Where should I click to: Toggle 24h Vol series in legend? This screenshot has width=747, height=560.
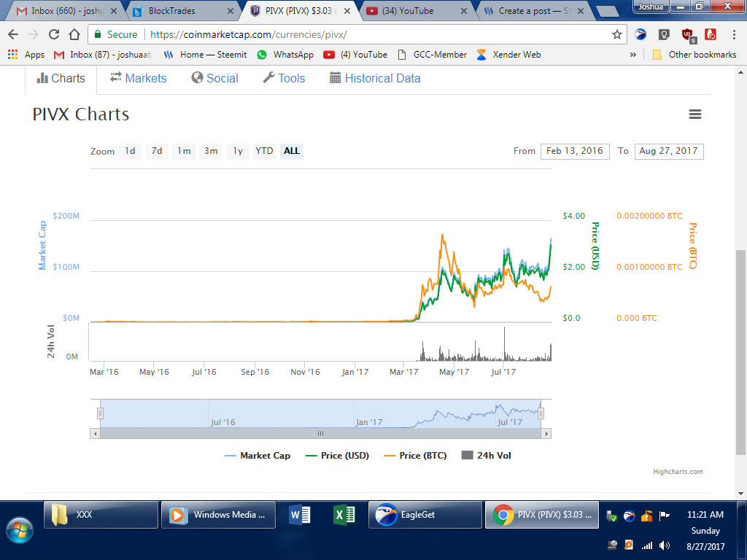[487, 456]
